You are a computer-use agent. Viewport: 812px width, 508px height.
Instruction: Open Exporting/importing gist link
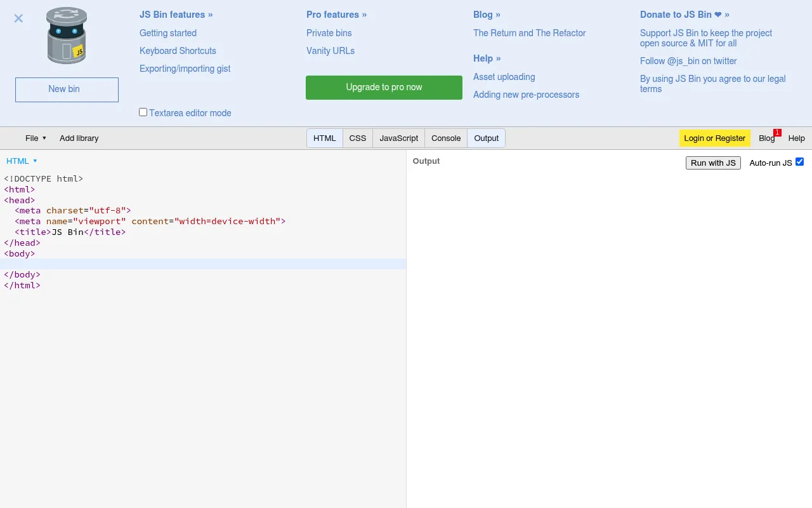185,69
